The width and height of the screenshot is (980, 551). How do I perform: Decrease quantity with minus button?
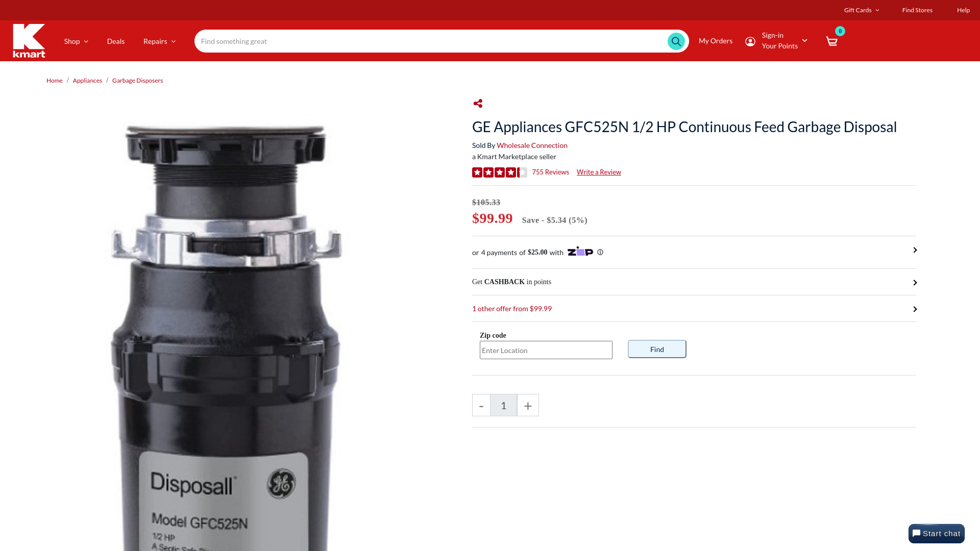481,405
